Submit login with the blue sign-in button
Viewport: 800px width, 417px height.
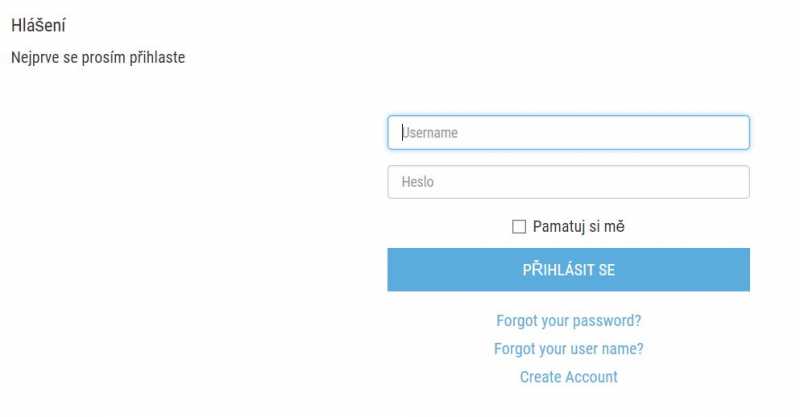pos(568,269)
